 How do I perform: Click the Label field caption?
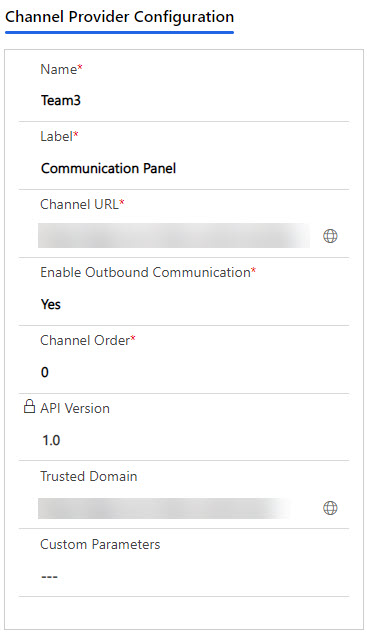tap(59, 137)
